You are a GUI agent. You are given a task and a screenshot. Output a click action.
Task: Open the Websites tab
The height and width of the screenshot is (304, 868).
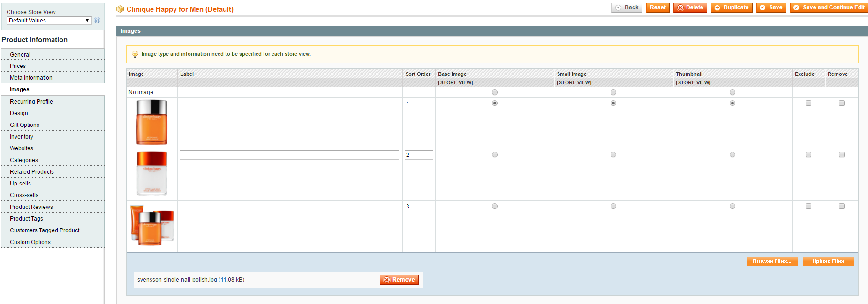point(53,148)
